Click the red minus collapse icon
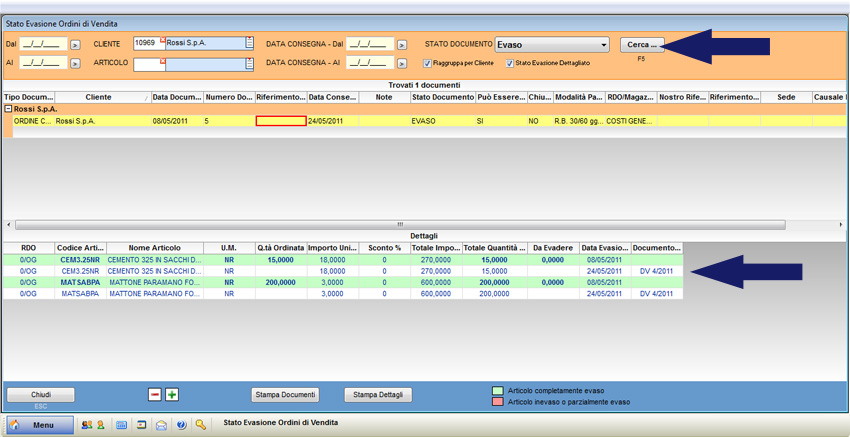Image resolution: width=850 pixels, height=437 pixels. coord(154,395)
